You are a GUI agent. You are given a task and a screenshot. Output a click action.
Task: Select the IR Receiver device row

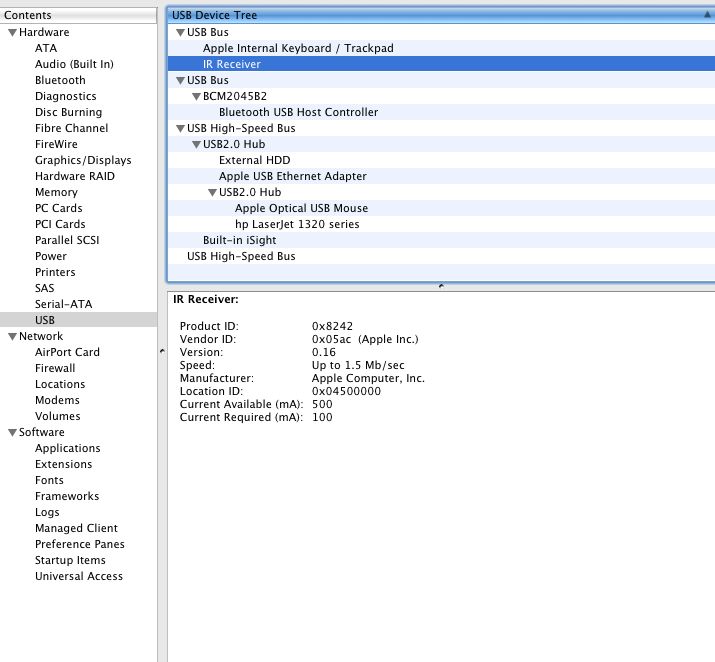tap(441, 64)
